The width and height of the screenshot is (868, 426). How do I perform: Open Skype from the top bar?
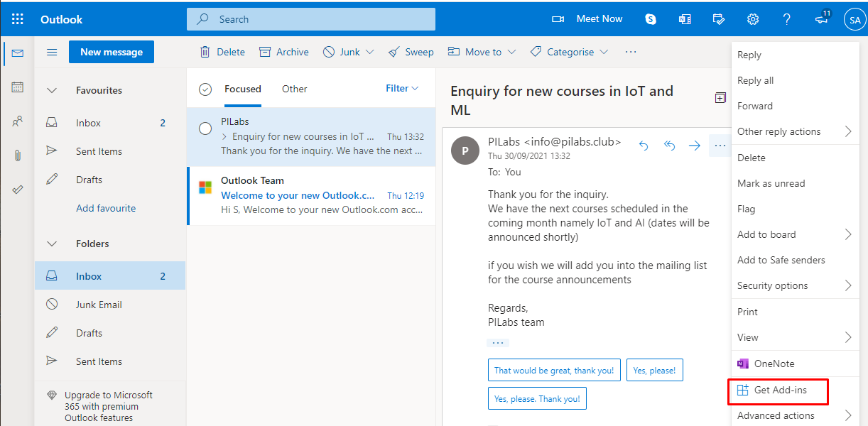point(651,19)
